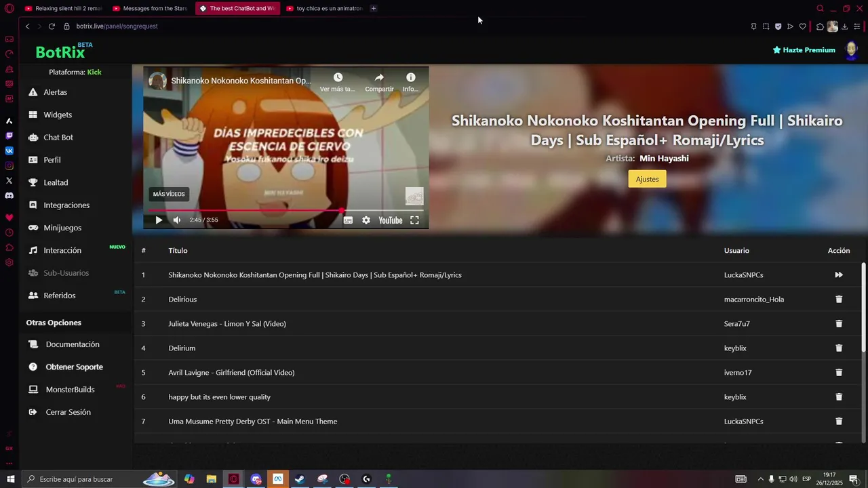The height and width of the screenshot is (488, 868).
Task: Open X in the browser sidebar
Action: click(9, 180)
